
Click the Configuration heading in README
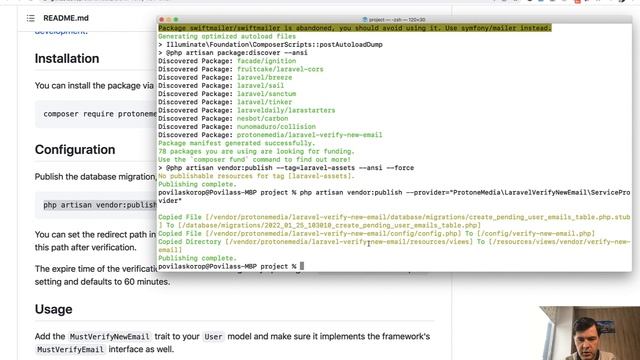[x=75, y=149]
